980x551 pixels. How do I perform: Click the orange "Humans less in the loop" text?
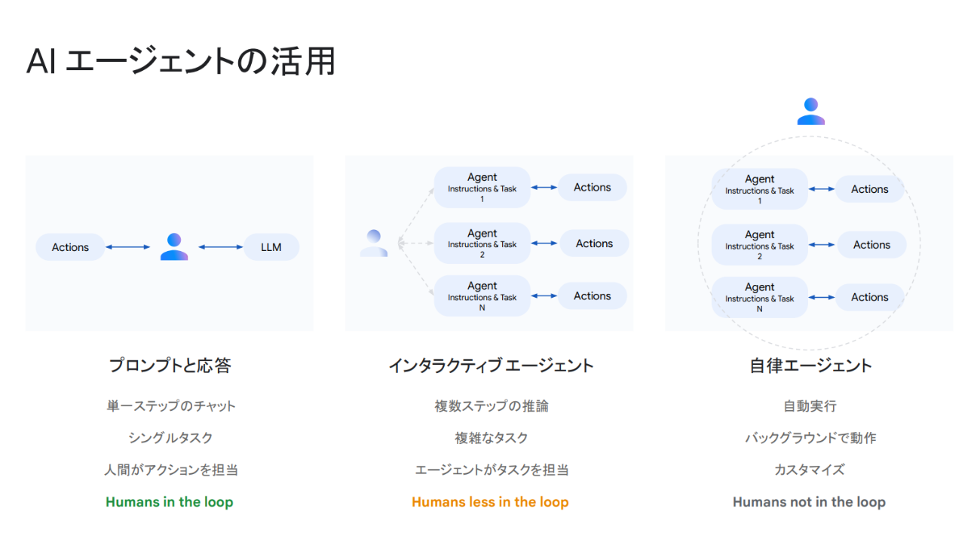[490, 502]
